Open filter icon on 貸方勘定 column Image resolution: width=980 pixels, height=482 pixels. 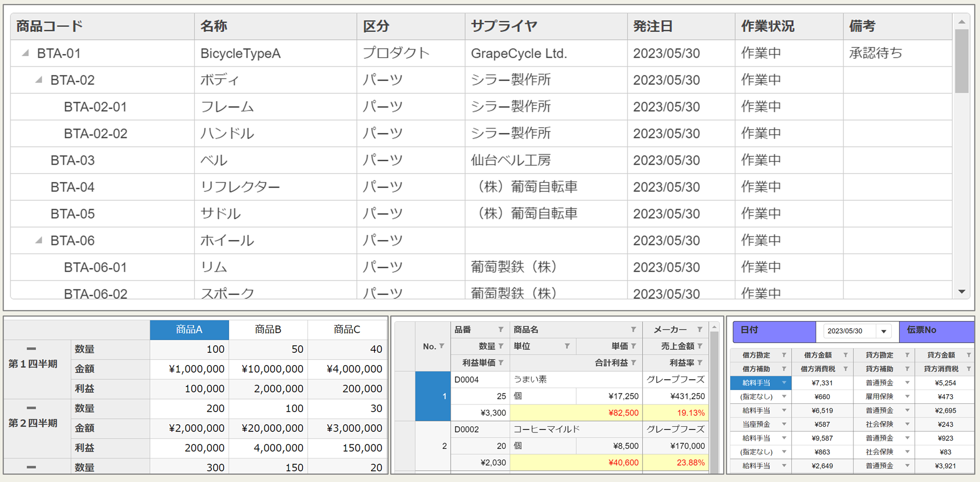pos(907,355)
